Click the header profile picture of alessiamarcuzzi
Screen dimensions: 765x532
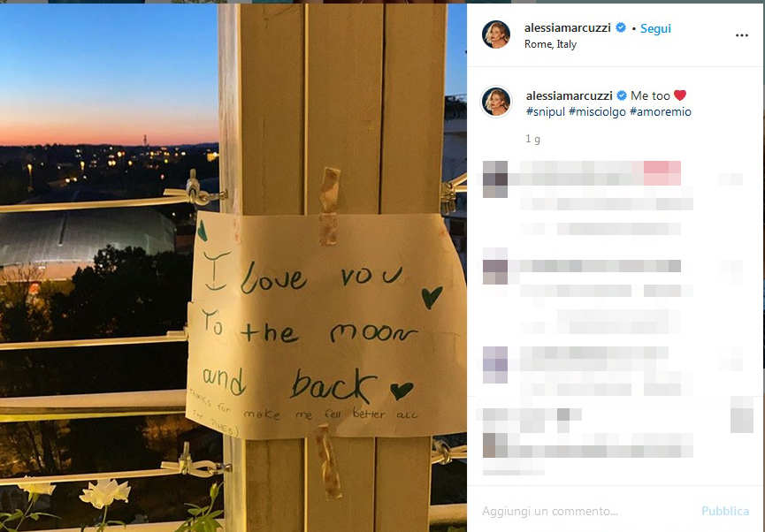coord(495,34)
